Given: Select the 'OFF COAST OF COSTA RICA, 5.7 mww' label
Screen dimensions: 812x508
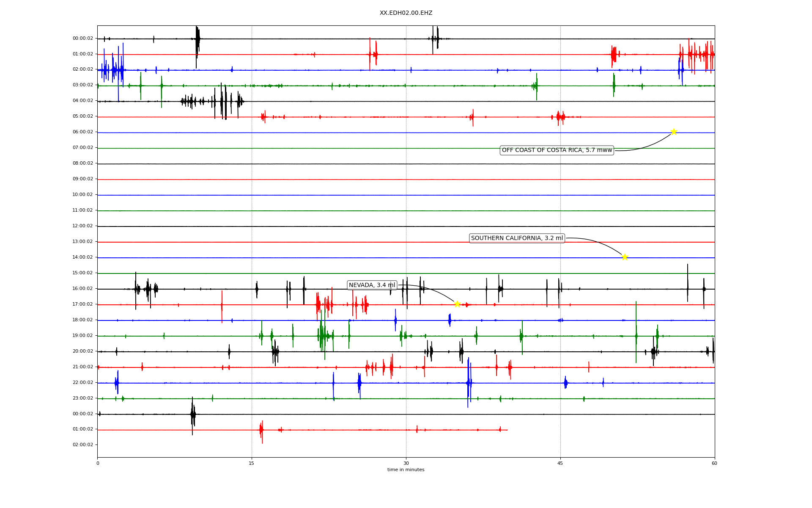Looking at the screenshot, I should [x=557, y=150].
